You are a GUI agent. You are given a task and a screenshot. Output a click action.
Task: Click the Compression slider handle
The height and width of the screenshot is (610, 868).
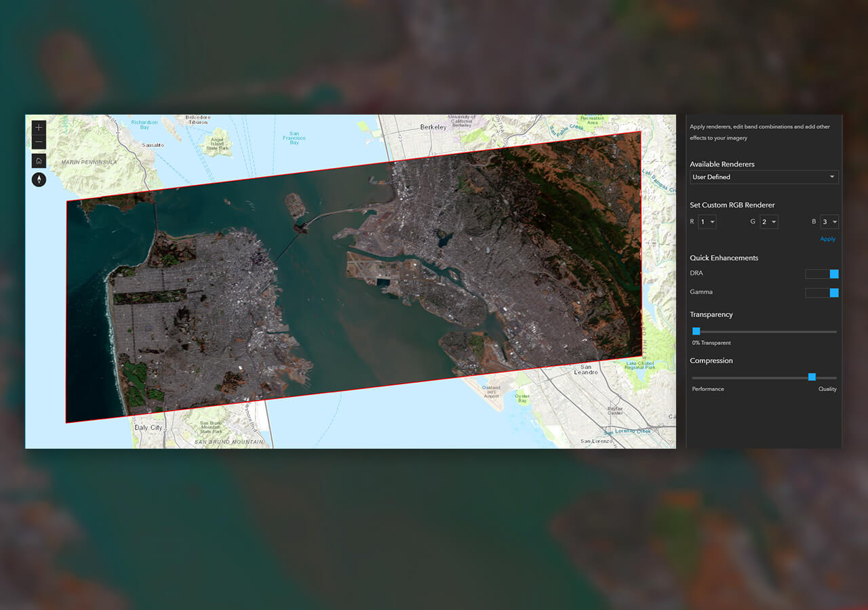812,377
